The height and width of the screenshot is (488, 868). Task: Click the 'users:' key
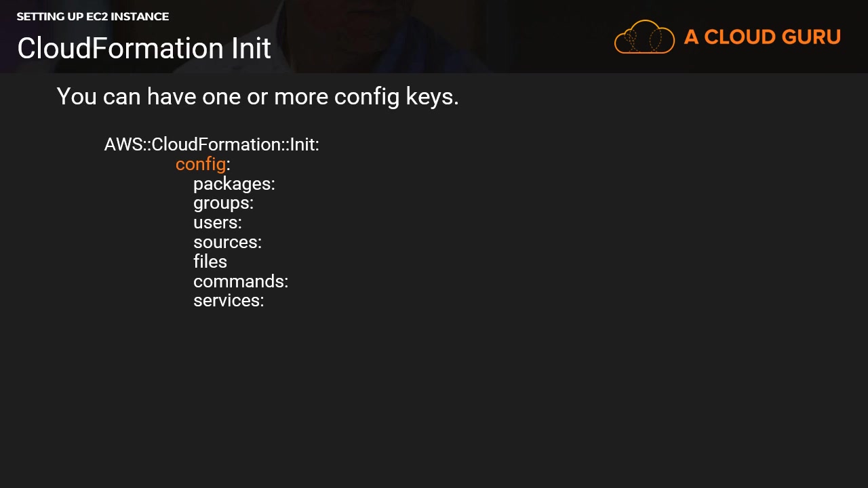pyautogui.click(x=217, y=222)
